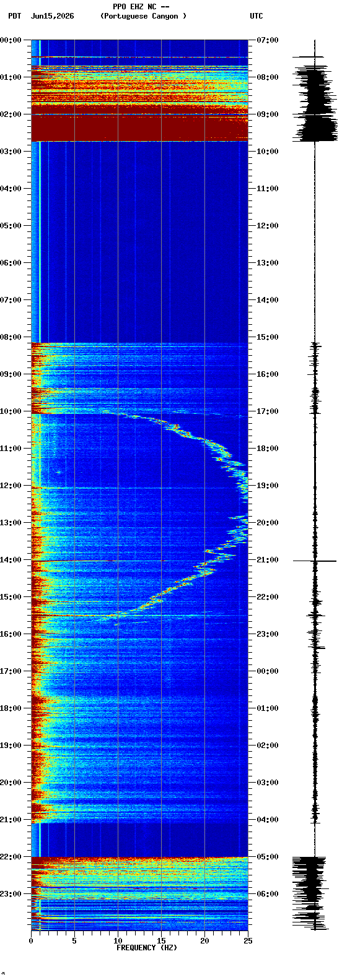Click the UTC time label '05:00'
The image size is (342, 980).
[268, 857]
